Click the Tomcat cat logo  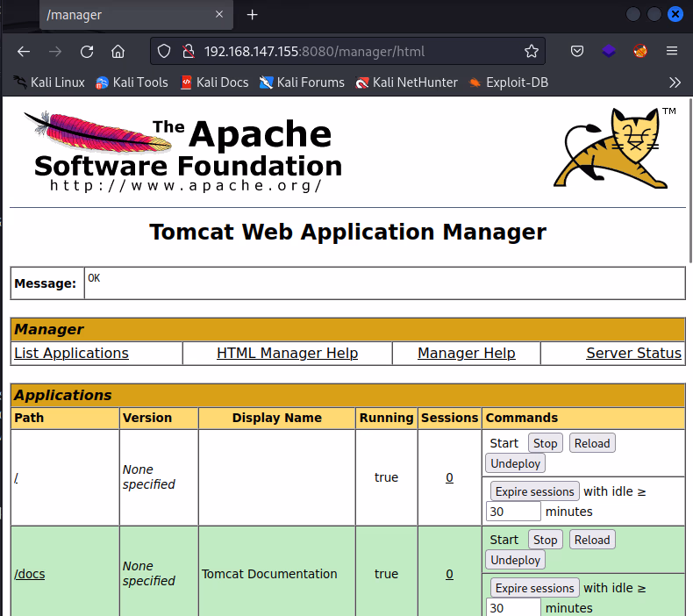614,148
